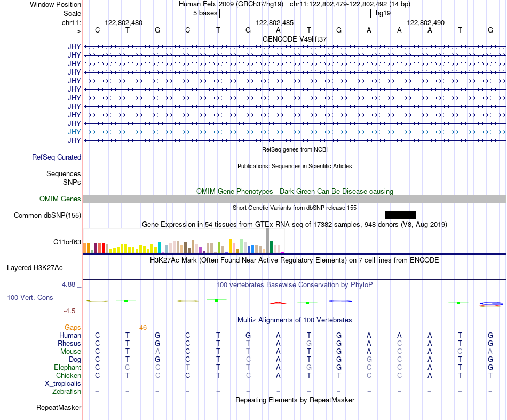This screenshot has width=507, height=420.
Task: Click Repeating Elements by RepeatMasker title
Action: click(295, 400)
